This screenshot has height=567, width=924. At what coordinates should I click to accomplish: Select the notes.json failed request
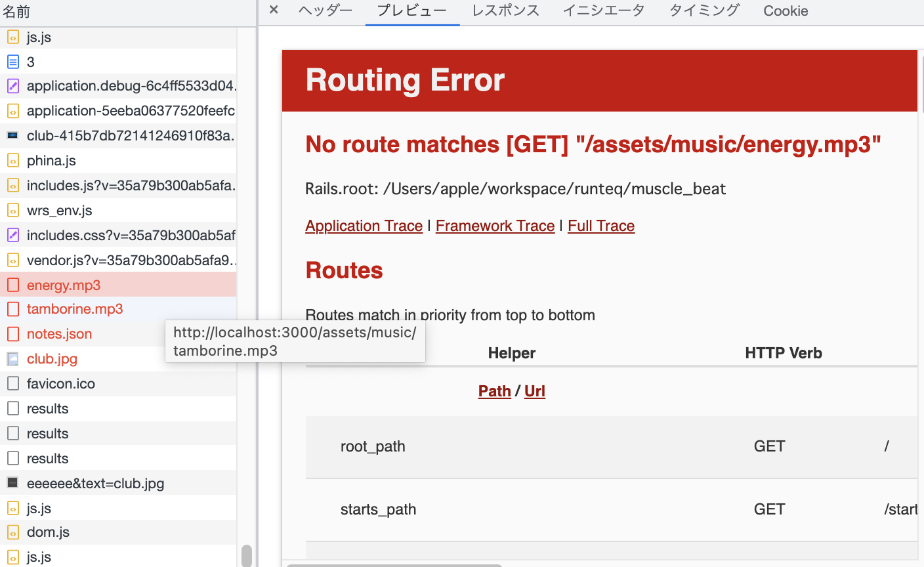coord(118,334)
